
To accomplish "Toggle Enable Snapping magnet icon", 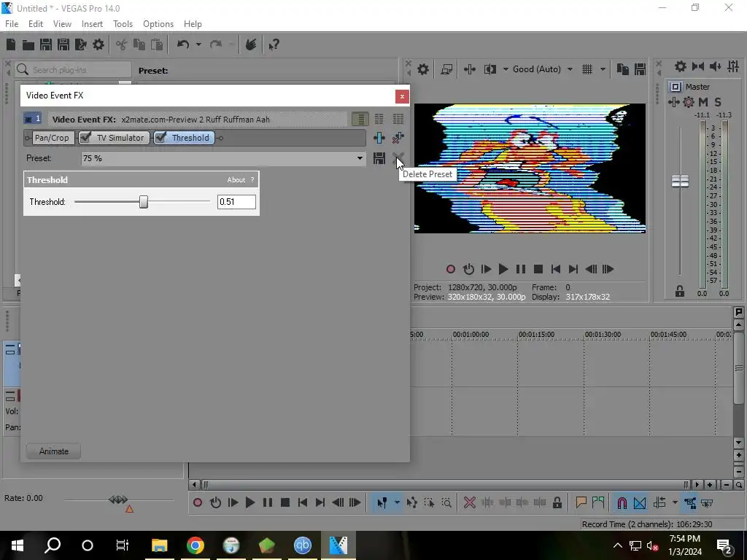I will [622, 502].
